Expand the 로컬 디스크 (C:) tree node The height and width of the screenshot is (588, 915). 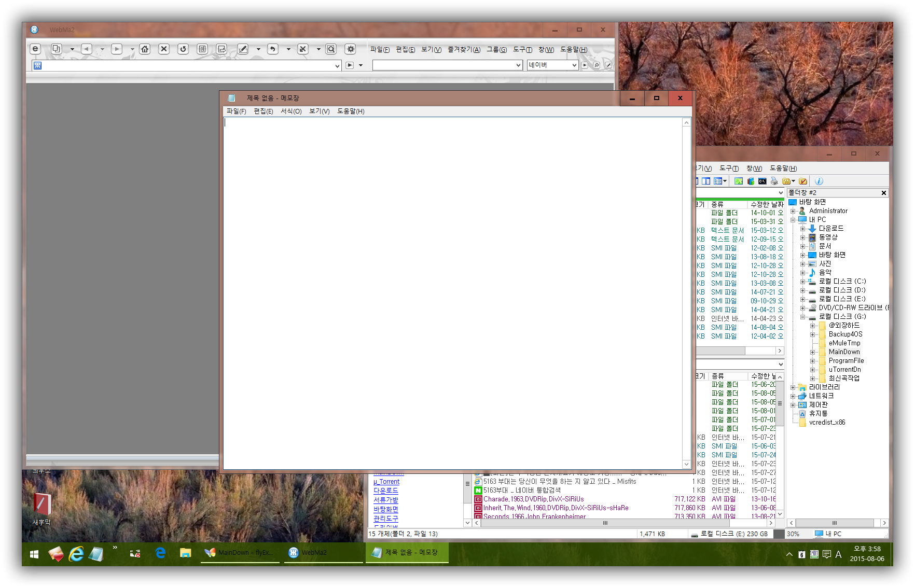(x=802, y=282)
